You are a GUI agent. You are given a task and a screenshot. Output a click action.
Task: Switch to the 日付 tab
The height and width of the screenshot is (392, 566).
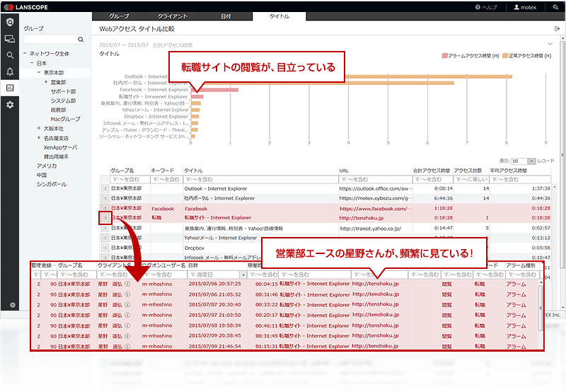(226, 16)
